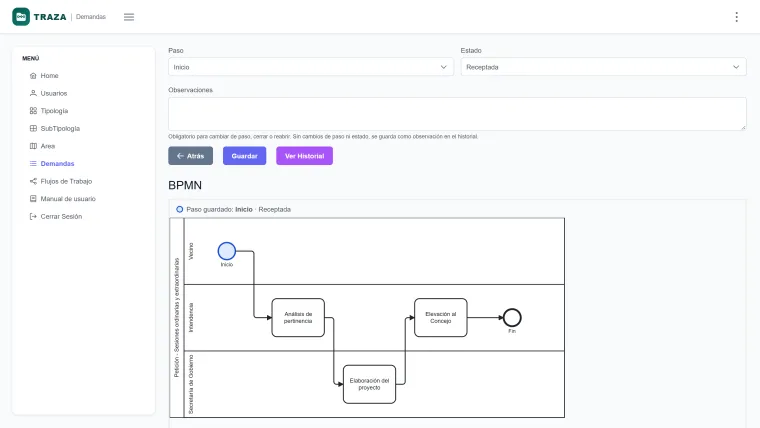Click the Petición pool label
The image size is (760, 428).
tap(176, 317)
